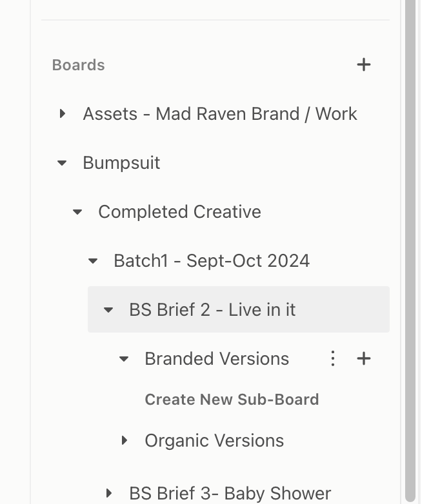
Task: Expand the BS Brief 3- Baby Shower arrow
Action: coord(109,494)
